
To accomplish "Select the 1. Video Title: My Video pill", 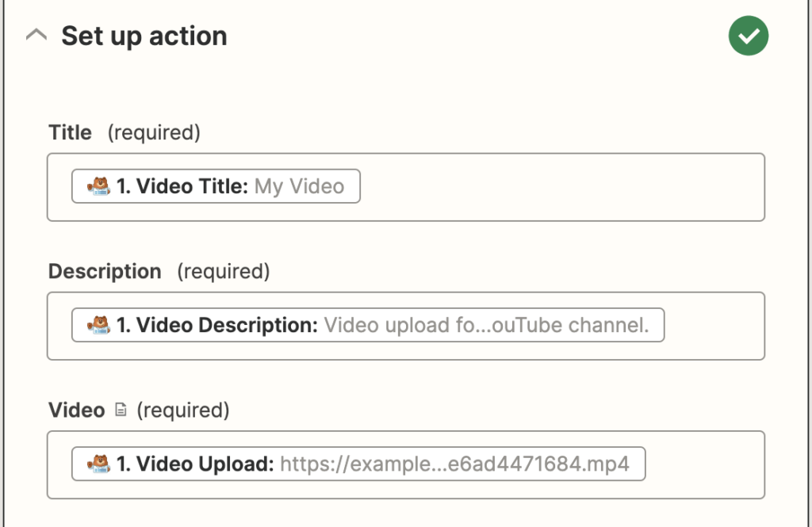I will pos(216,186).
